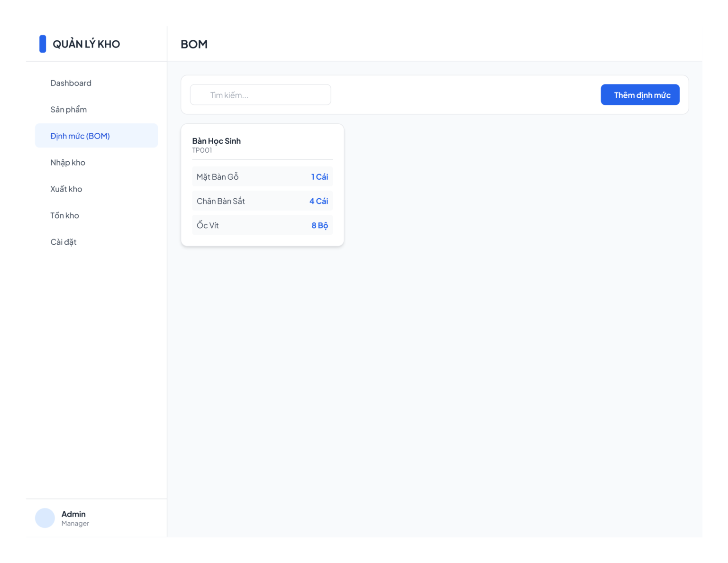Click the Thêm định mức button
This screenshot has width=728, height=563.
click(x=640, y=95)
